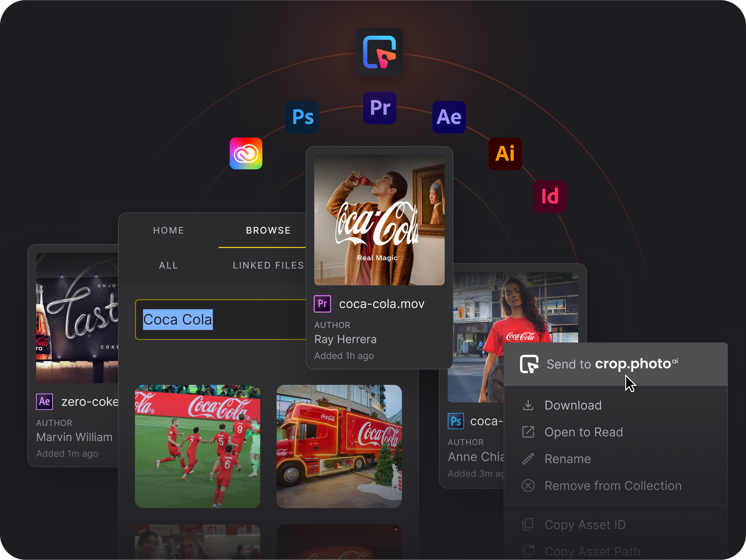Open the Illustrator icon
This screenshot has height=560, width=746.
point(505,153)
